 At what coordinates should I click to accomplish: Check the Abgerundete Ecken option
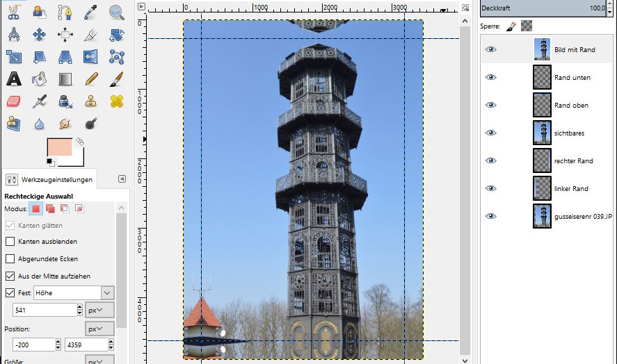10,259
